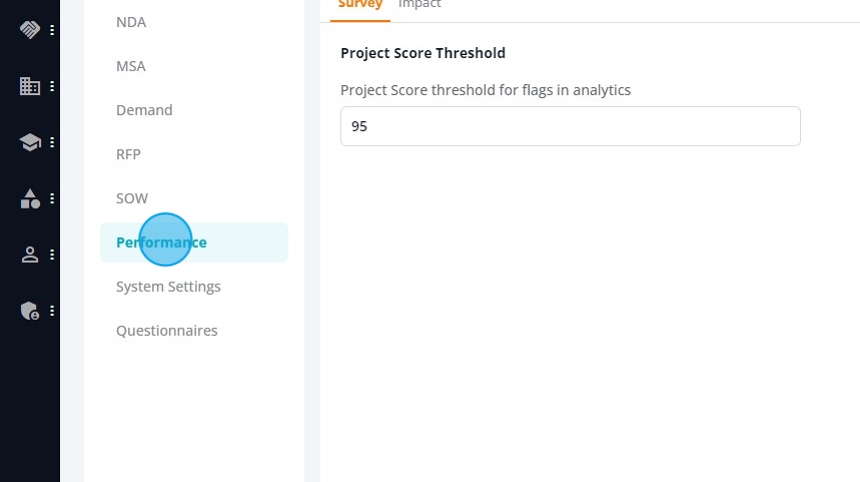This screenshot has width=860, height=482.
Task: Open System Settings entry
Action: point(168,286)
